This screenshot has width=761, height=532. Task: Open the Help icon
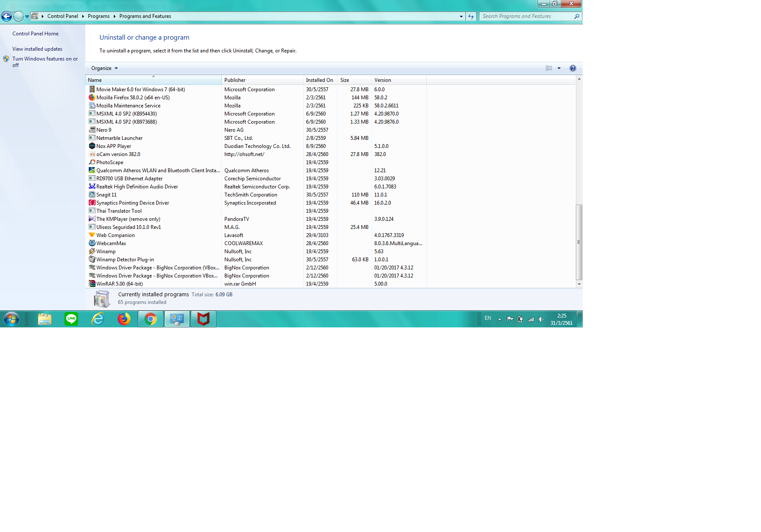pos(572,68)
